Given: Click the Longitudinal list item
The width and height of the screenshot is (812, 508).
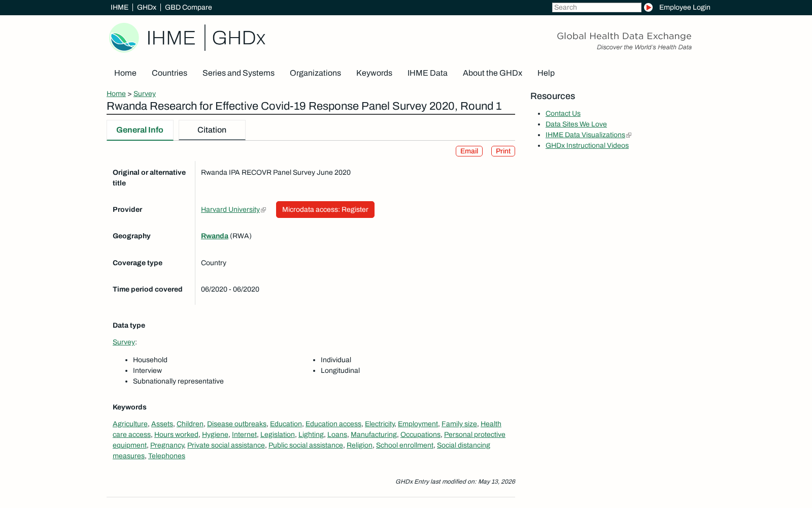Looking at the screenshot, I should click(340, 371).
